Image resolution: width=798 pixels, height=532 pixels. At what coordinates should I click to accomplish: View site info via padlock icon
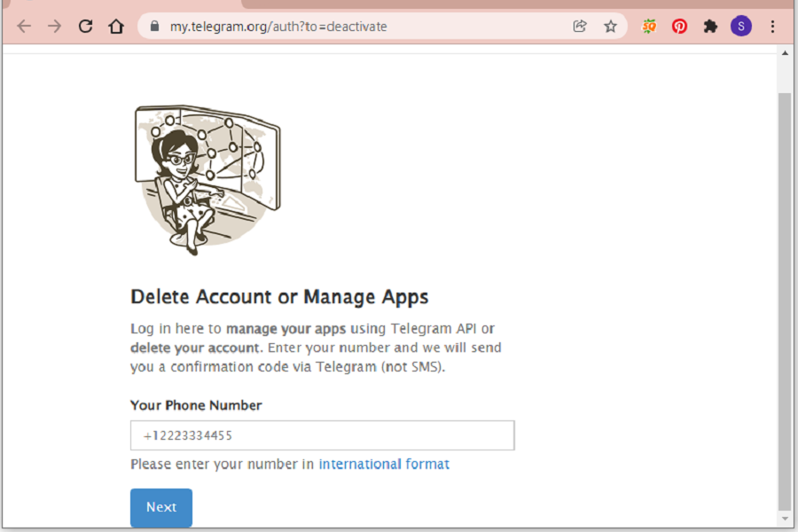154,27
